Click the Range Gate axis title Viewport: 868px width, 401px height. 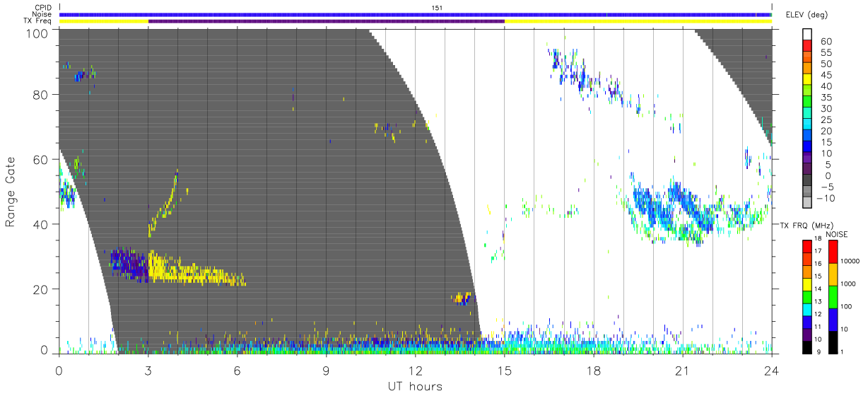coord(11,191)
